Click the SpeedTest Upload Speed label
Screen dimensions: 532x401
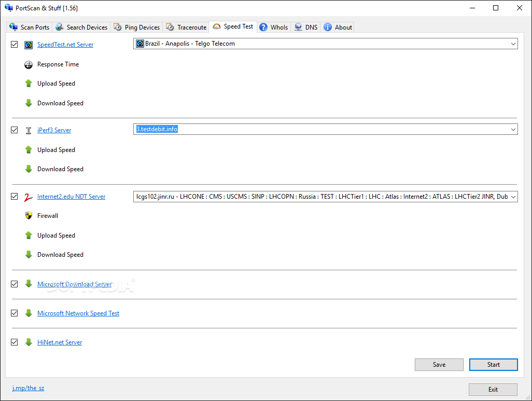coord(56,84)
